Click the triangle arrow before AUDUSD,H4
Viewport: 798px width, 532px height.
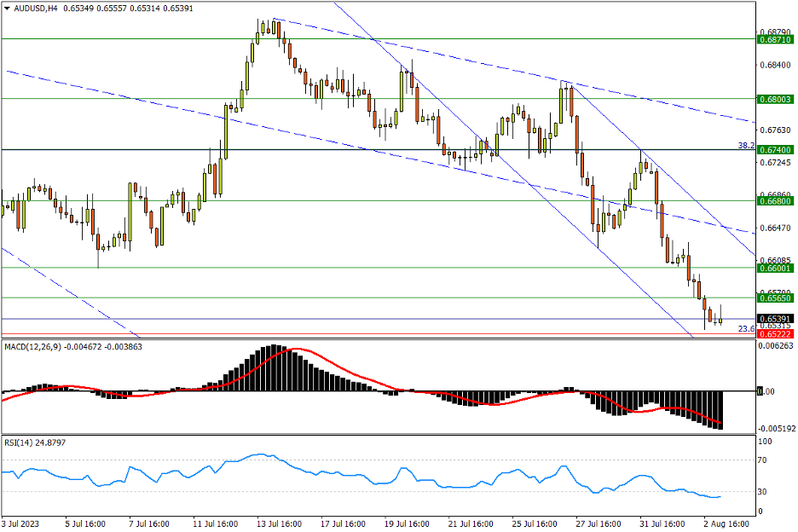[7, 8]
